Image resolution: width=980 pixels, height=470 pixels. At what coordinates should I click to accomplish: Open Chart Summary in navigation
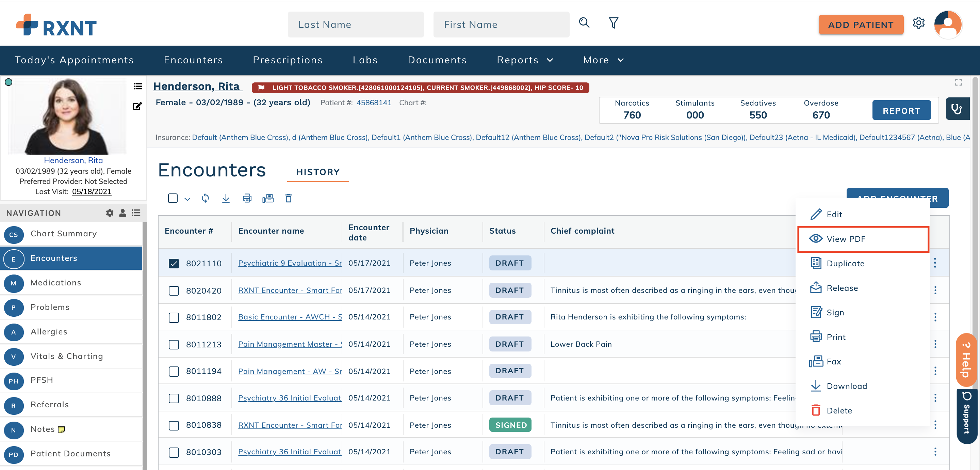pyautogui.click(x=71, y=234)
